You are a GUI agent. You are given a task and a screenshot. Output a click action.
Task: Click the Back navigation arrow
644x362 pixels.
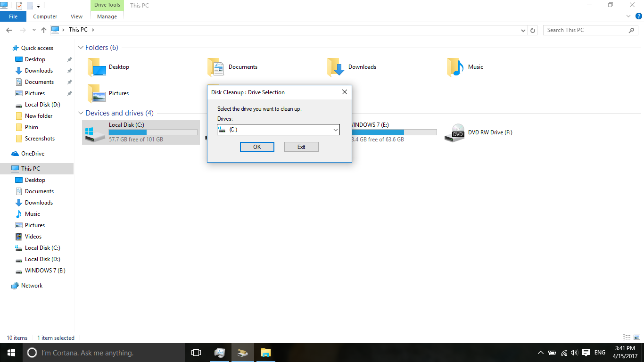[x=8, y=30]
